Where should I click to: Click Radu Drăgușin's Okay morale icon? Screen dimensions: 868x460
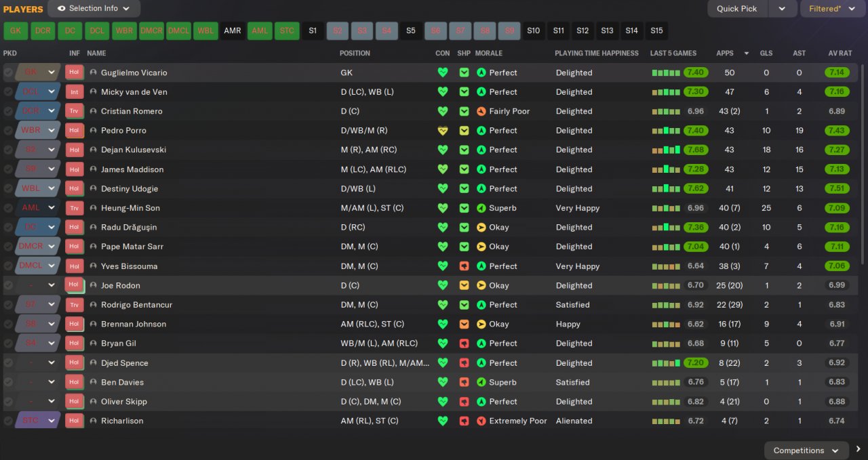point(481,228)
